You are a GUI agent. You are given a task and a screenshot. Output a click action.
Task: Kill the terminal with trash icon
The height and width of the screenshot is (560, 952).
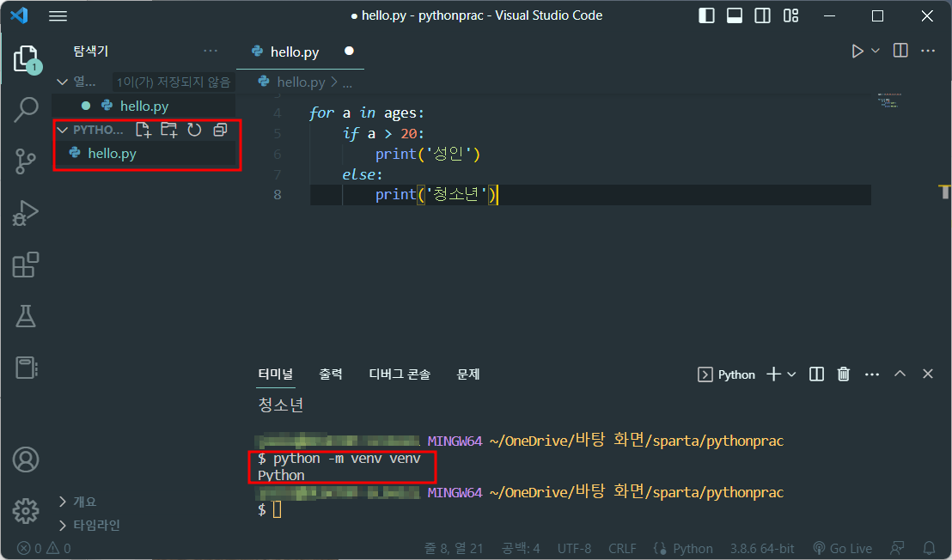point(844,374)
